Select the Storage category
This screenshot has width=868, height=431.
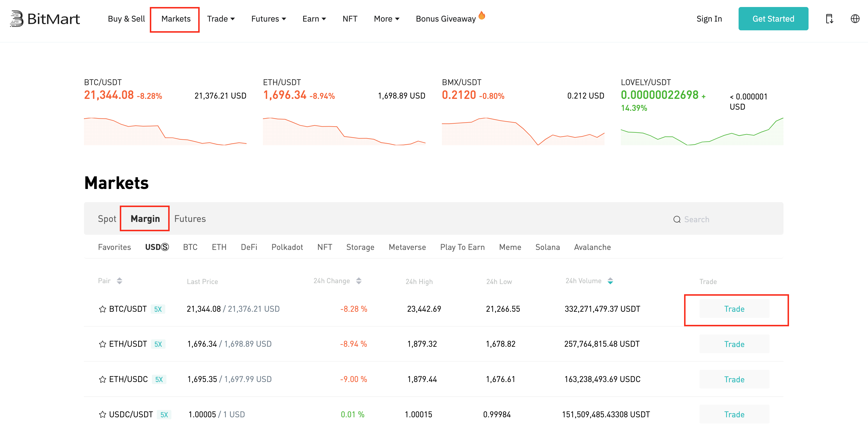[360, 247]
